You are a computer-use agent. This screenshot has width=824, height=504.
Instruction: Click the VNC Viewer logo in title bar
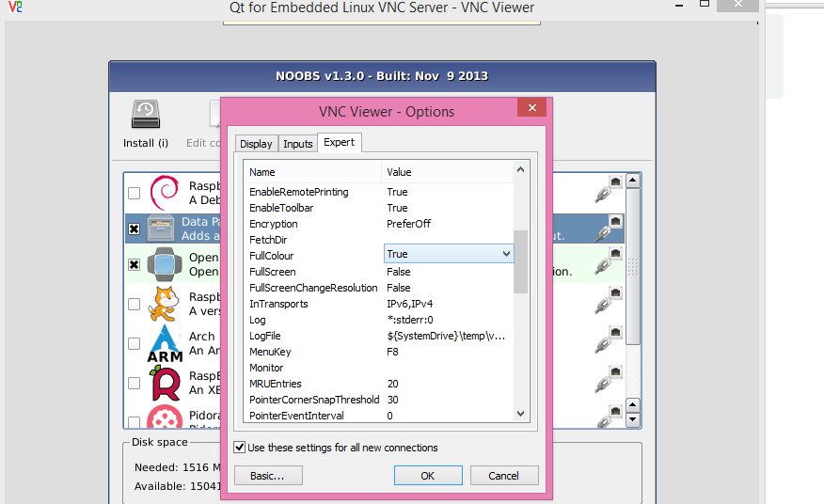click(x=15, y=7)
